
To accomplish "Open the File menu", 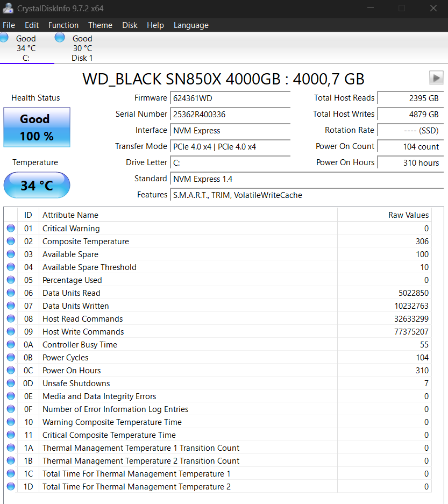I will [9, 25].
